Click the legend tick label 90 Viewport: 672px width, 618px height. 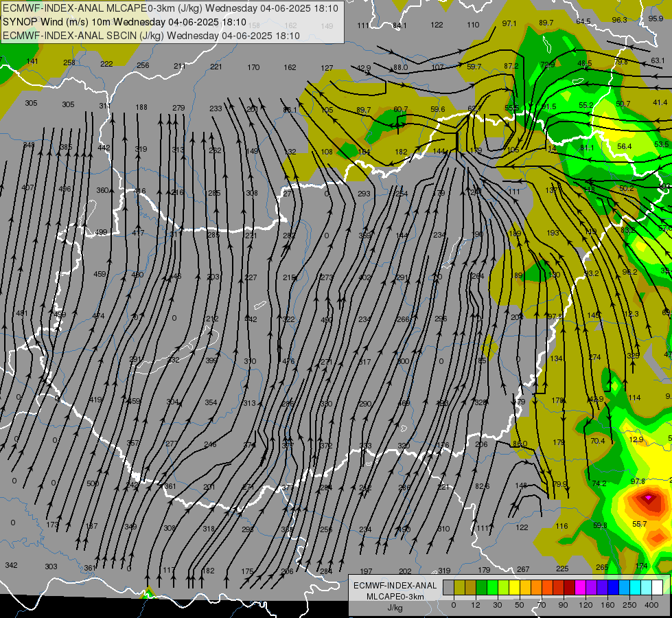563,605
